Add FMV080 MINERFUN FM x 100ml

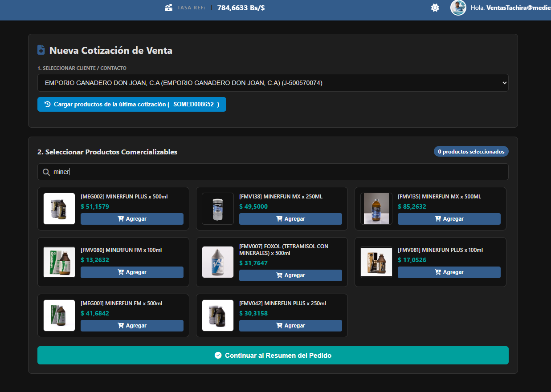click(x=132, y=272)
